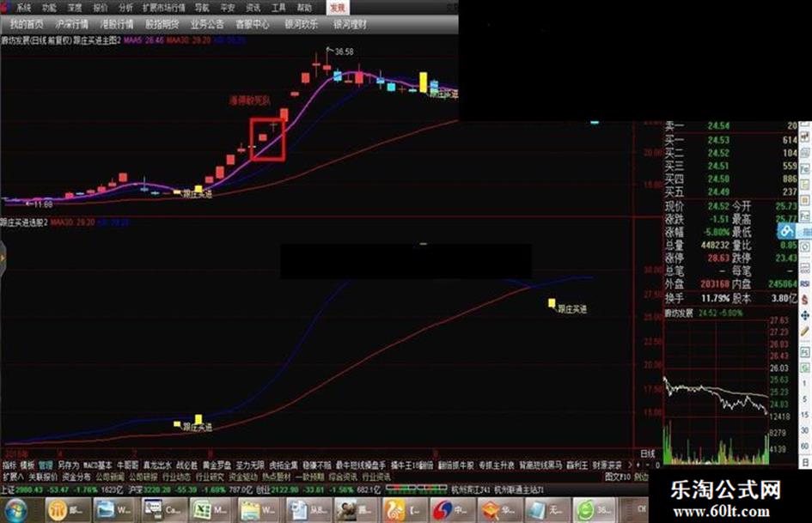Apply the 最牛短线操盘手 indicator
812x523 pixels.
click(360, 465)
